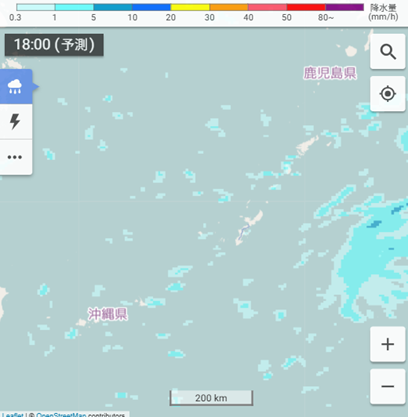The height and width of the screenshot is (417, 408).
Task: Switch to the lightning bolt layer
Action: [15, 121]
